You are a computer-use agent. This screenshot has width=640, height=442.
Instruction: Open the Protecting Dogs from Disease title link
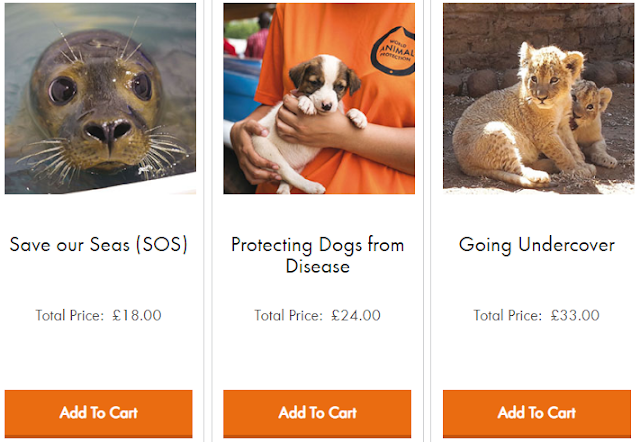[317, 255]
